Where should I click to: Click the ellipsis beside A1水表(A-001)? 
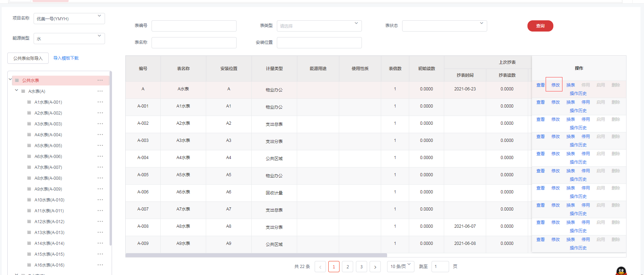[x=100, y=102]
